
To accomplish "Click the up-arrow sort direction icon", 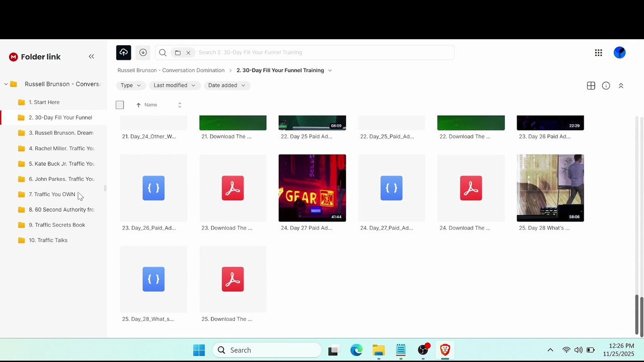I will [x=138, y=105].
